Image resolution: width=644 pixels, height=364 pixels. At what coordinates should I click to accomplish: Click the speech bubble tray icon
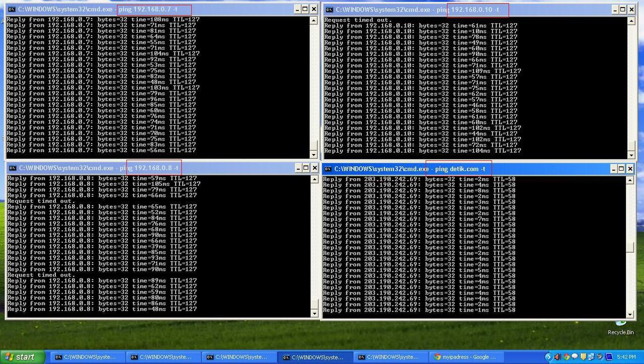pos(575,357)
